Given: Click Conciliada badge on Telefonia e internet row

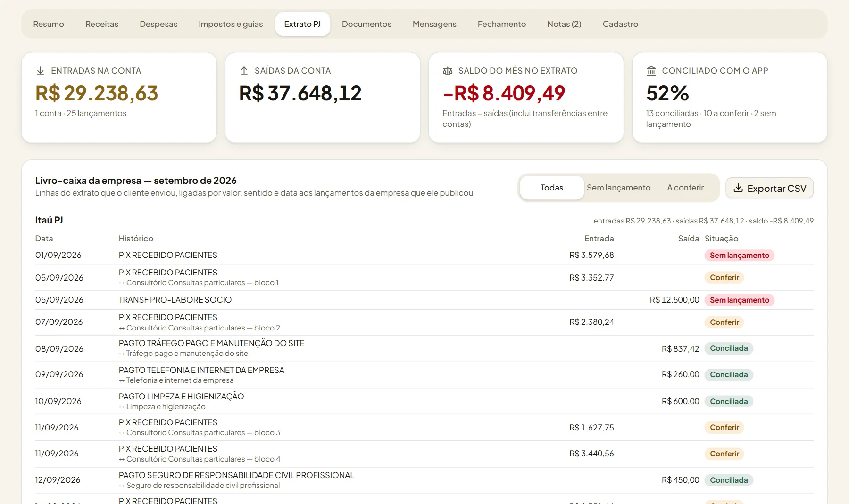Looking at the screenshot, I should pyautogui.click(x=729, y=375).
